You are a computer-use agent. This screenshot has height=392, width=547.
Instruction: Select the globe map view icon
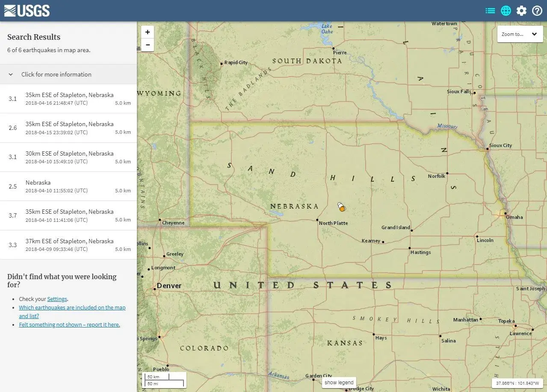pyautogui.click(x=506, y=10)
